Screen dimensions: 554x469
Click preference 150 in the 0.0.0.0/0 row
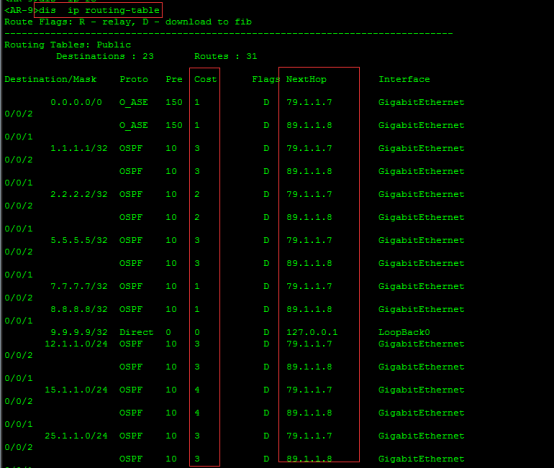tap(174, 102)
